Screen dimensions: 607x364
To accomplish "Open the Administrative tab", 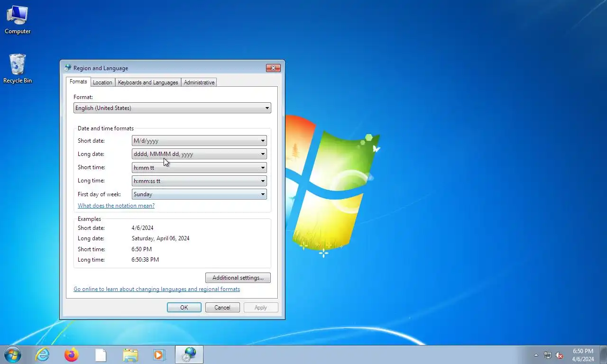I will (199, 82).
